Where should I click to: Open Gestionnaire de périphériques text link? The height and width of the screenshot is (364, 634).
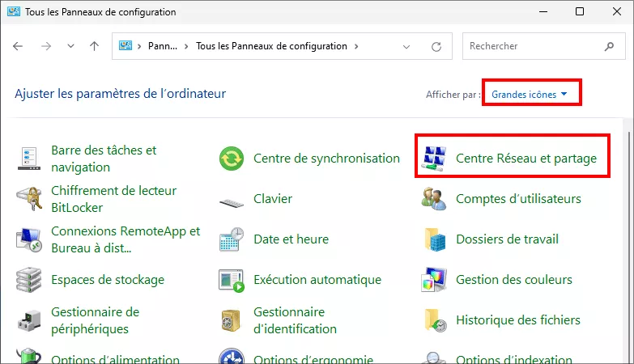[95, 320]
